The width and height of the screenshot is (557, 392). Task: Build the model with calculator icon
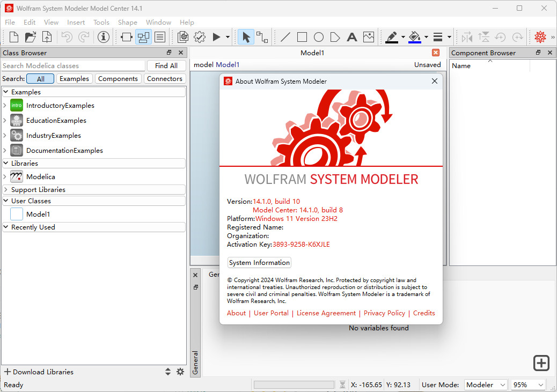point(183,37)
